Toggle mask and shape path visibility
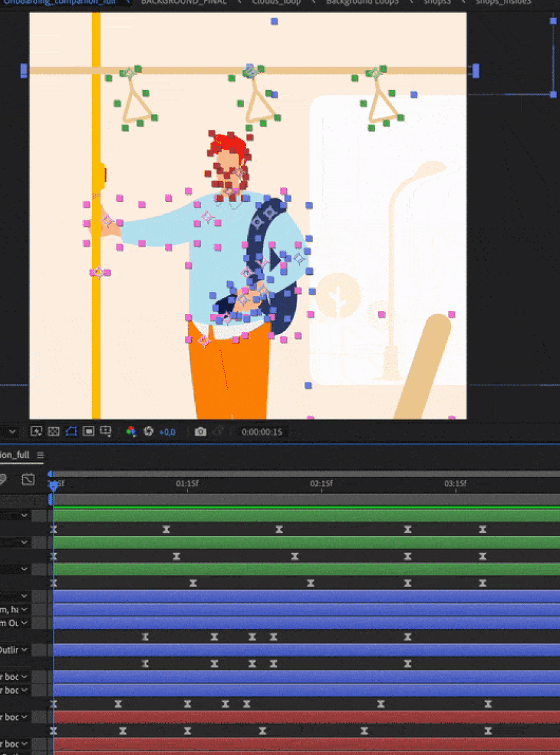The height and width of the screenshot is (755, 560). click(x=71, y=432)
